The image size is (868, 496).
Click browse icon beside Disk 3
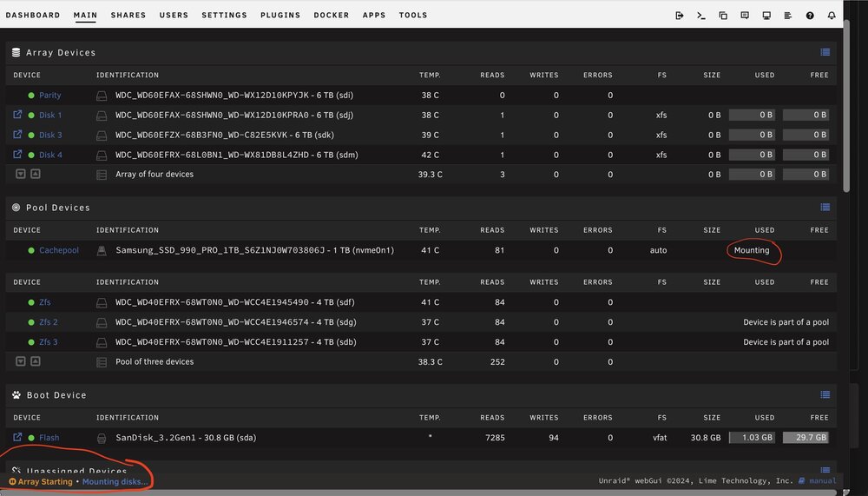tap(17, 134)
